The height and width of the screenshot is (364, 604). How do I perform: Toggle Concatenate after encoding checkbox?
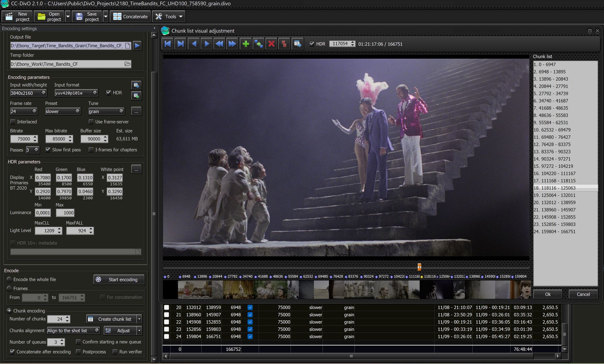12,352
